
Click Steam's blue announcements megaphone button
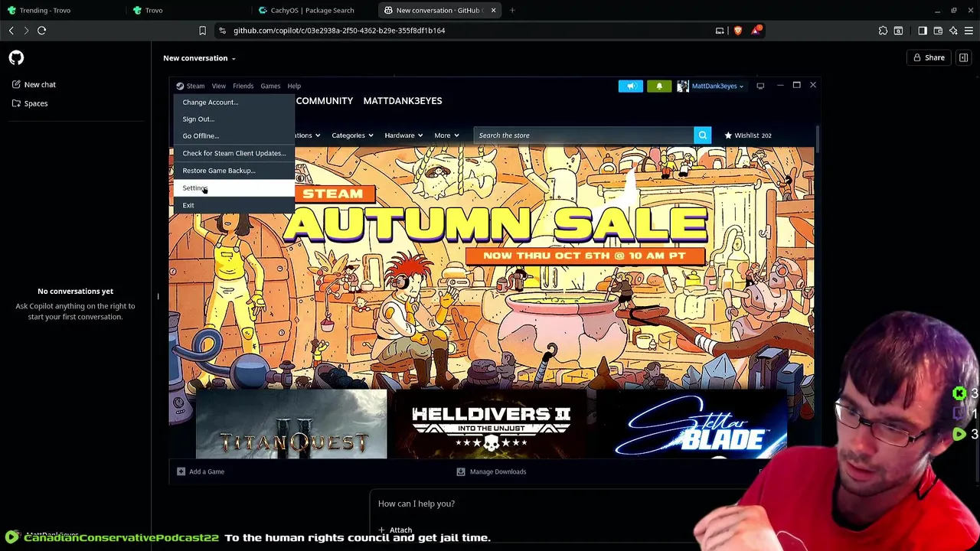pos(631,86)
